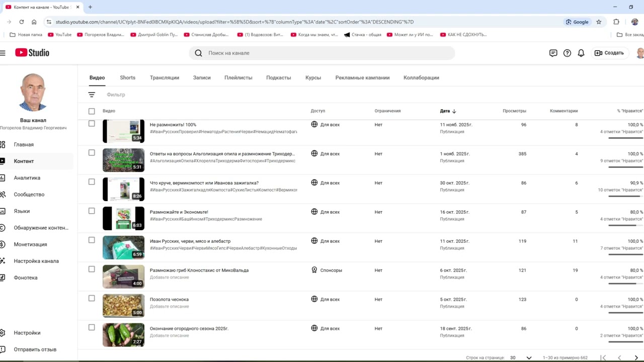The image size is (644, 362).
Task: Click like-ratio bar for Размножайте и Экономьте!
Action: tap(625, 225)
